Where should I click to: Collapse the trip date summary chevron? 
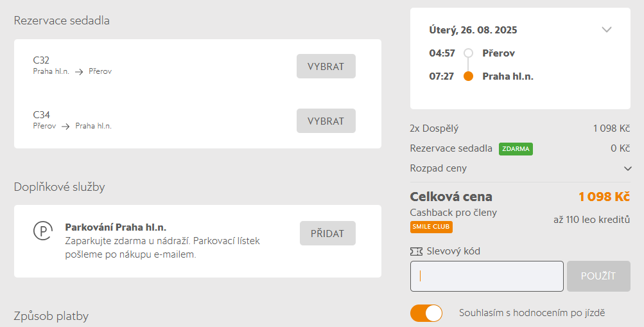[x=607, y=30]
